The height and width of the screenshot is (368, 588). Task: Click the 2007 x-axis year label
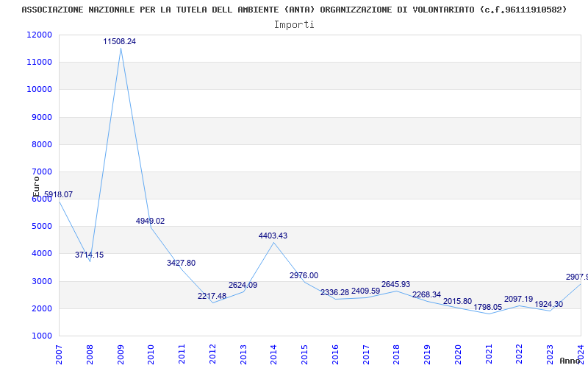(x=59, y=354)
